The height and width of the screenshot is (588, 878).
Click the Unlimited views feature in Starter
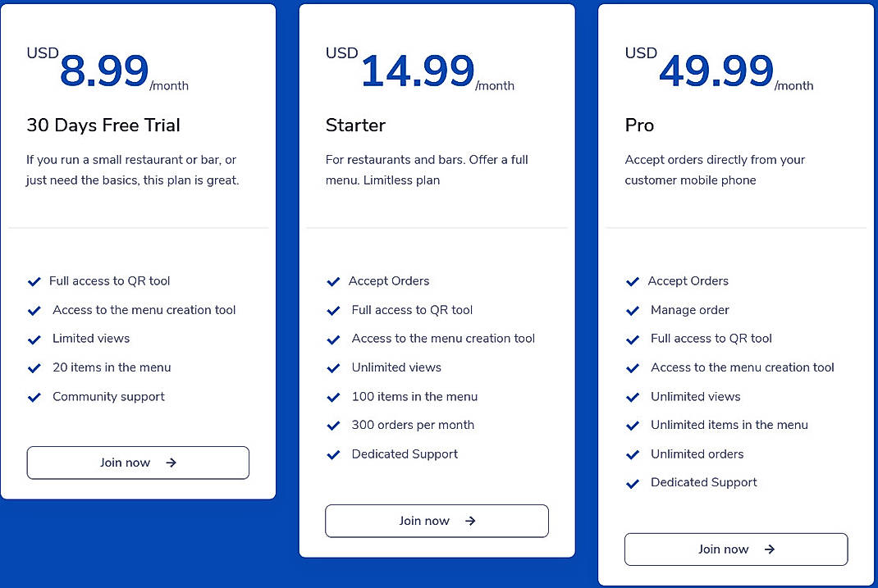click(396, 367)
